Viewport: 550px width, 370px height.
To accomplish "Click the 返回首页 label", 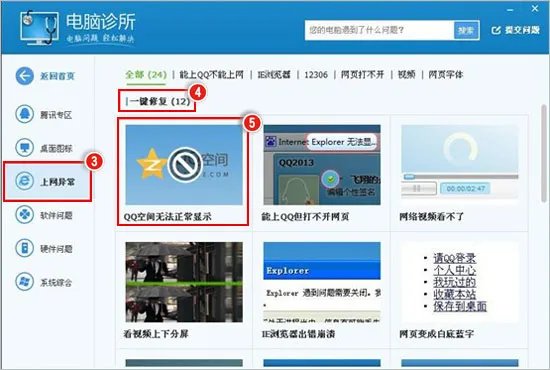I will [58, 76].
